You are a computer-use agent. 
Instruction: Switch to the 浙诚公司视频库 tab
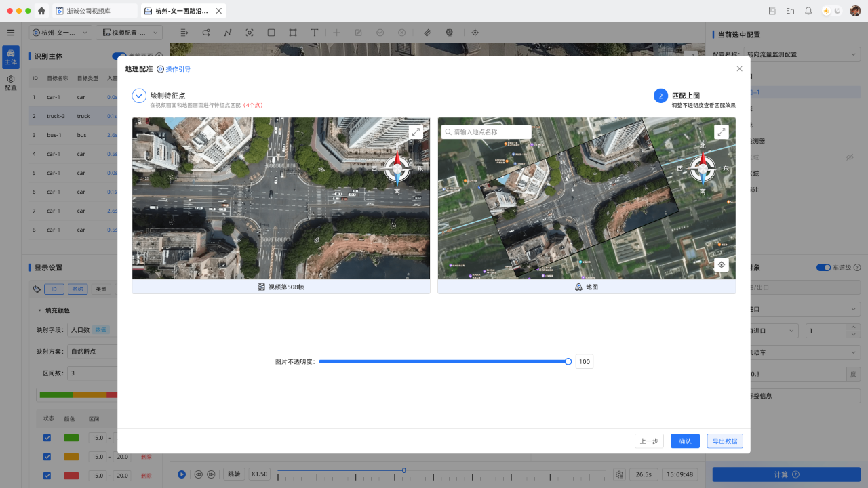click(92, 11)
